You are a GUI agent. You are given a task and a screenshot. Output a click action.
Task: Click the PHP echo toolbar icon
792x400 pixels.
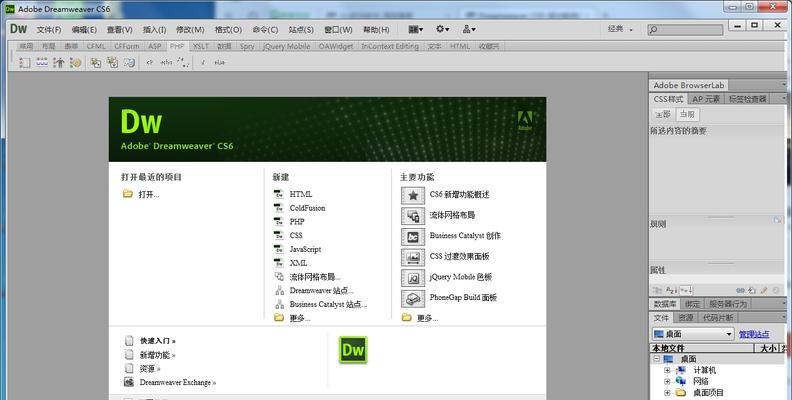point(166,63)
